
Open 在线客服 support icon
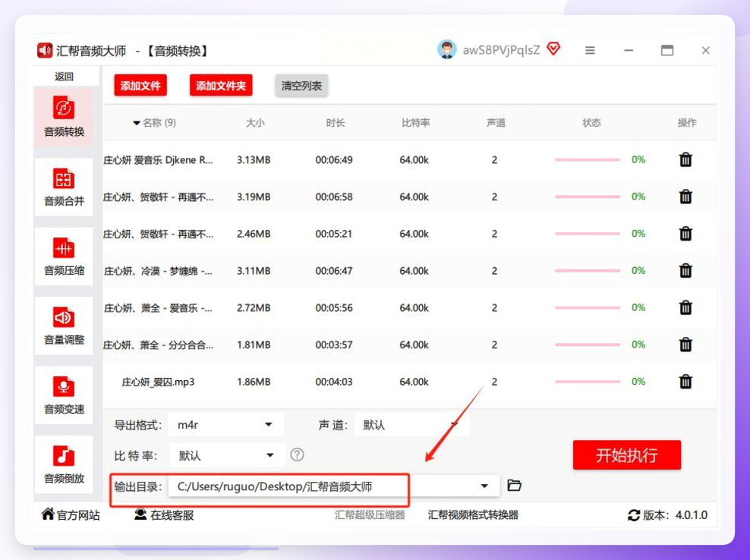tap(140, 514)
